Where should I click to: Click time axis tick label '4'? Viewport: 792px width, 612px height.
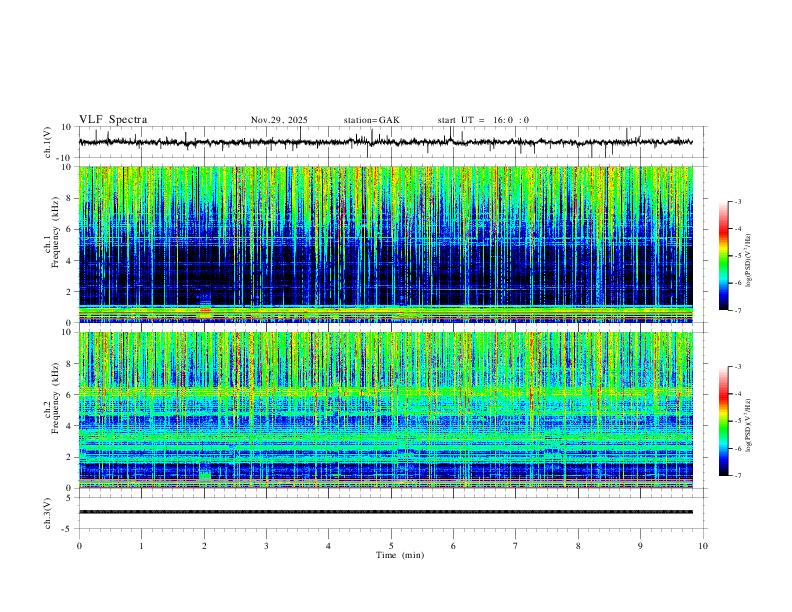[x=328, y=546]
